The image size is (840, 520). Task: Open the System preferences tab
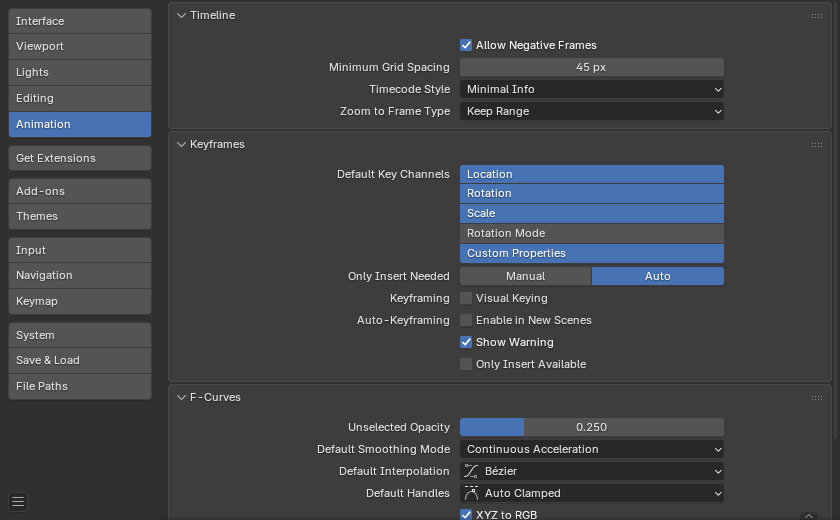coord(80,335)
